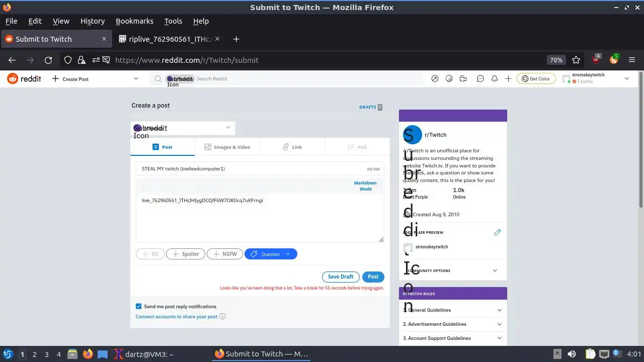Toggle the Spoiler tag
This screenshot has height=362, width=644.
pyautogui.click(x=186, y=254)
